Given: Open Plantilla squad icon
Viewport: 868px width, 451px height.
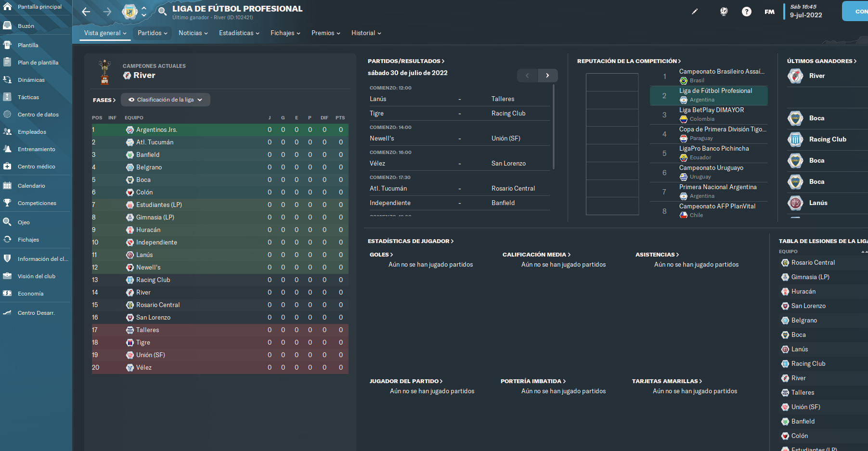Looking at the screenshot, I should coord(7,45).
